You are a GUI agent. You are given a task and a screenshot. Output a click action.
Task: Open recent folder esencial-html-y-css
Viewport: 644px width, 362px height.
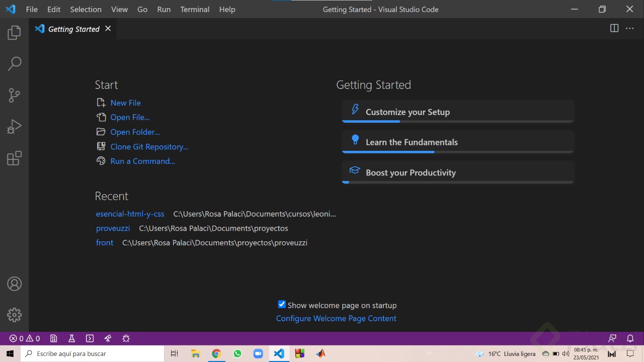click(x=130, y=214)
